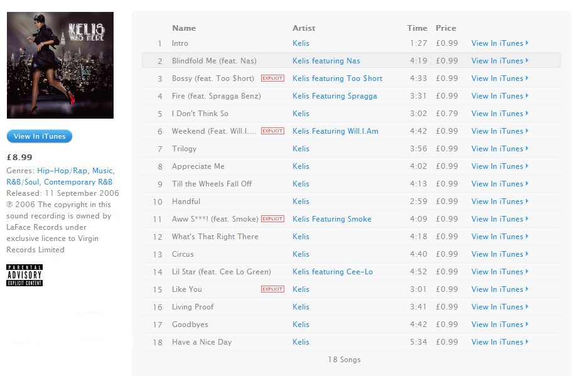View Trilogy in iTunes
This screenshot has width=588, height=376.
(500, 149)
